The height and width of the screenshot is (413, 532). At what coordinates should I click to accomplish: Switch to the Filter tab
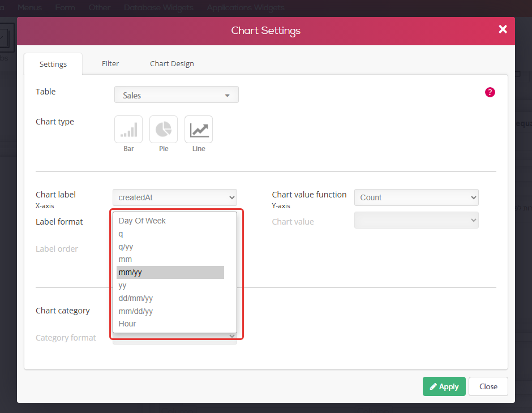(x=110, y=64)
